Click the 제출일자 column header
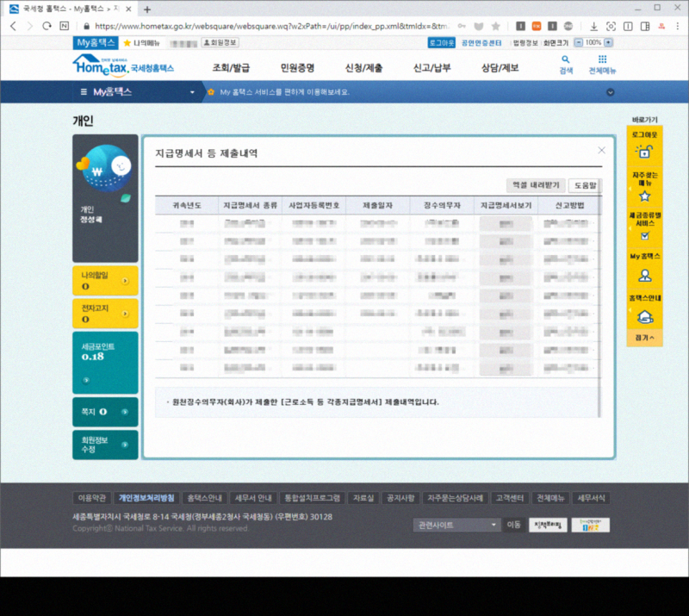689x616 pixels. (x=378, y=205)
